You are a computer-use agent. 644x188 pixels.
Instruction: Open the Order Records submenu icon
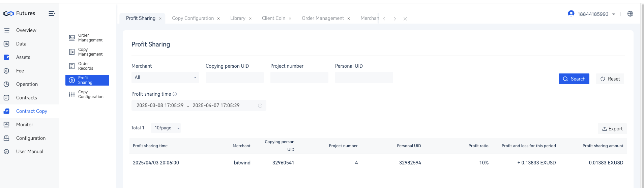(72, 66)
